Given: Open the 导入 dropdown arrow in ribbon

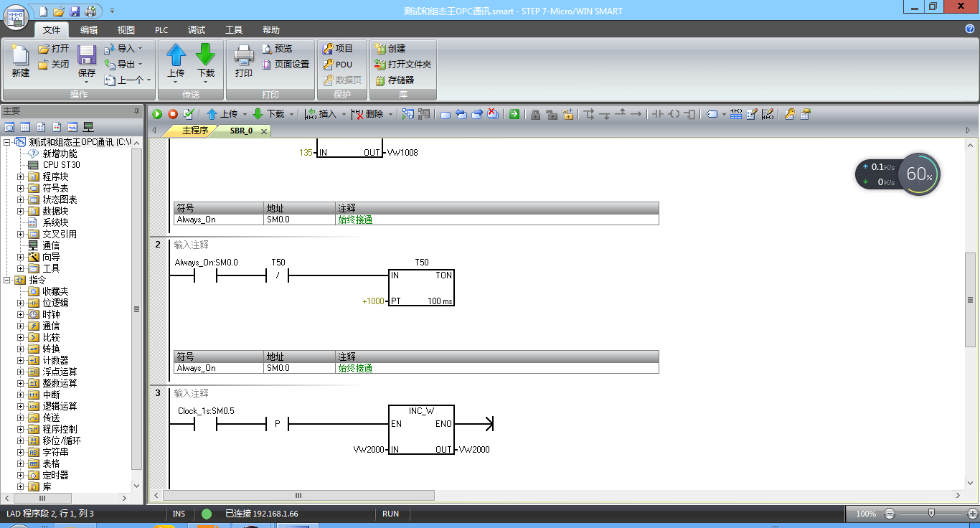Looking at the screenshot, I should [140, 49].
